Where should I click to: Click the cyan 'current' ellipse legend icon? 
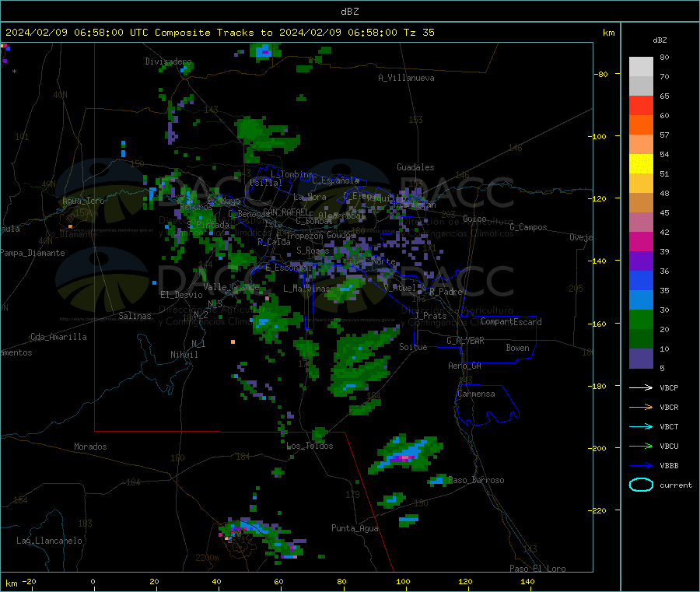[641, 485]
